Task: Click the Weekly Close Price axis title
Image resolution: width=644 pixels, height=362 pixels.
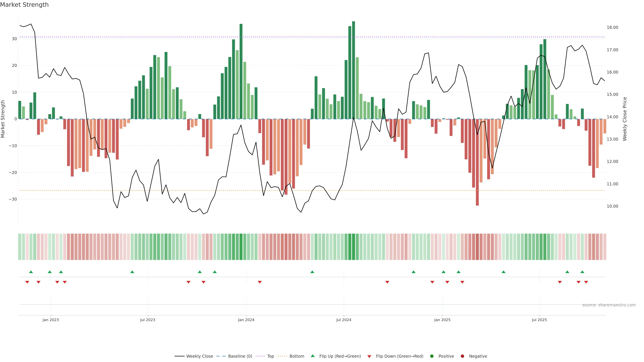Action: pos(625,119)
